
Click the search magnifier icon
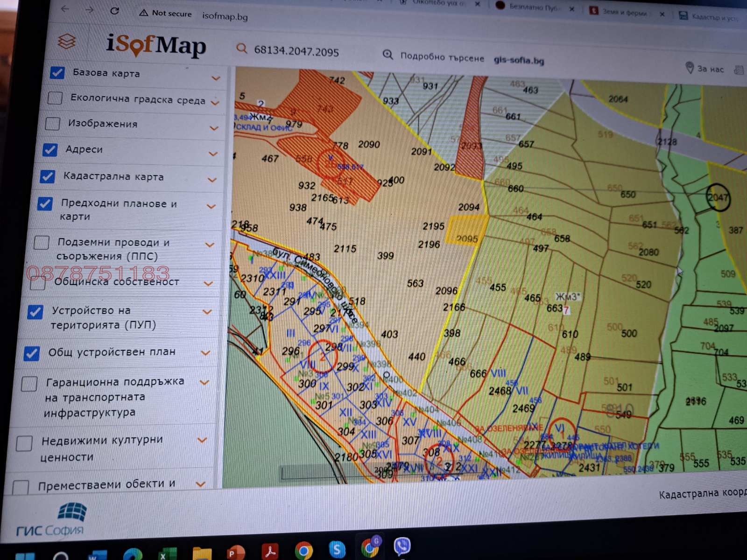point(241,48)
